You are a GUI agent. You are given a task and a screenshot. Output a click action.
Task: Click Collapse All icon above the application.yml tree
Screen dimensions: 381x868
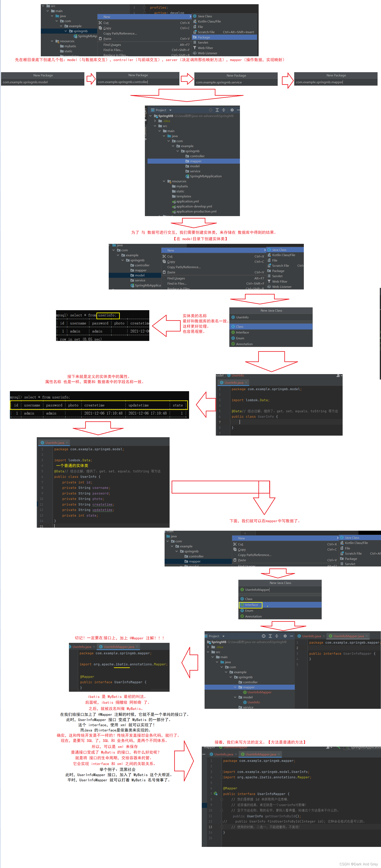223,110
